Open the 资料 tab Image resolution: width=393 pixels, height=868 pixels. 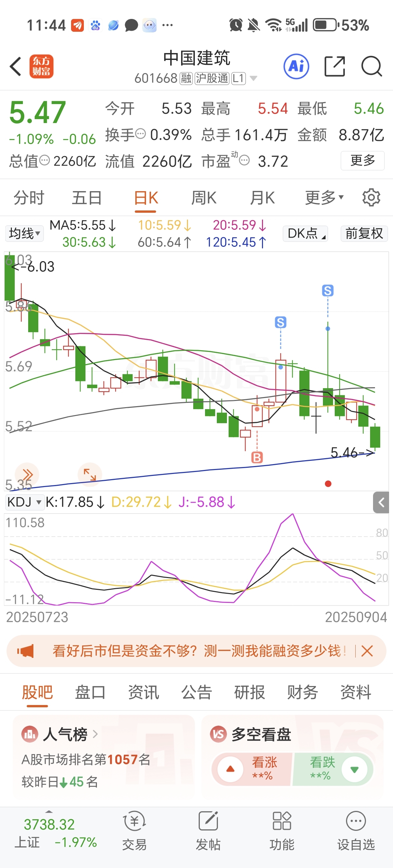coord(356,692)
